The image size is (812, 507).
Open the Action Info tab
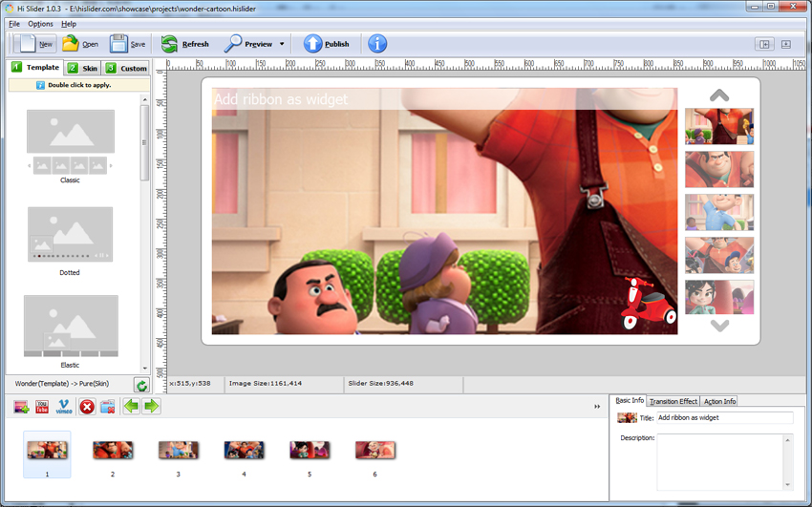[x=719, y=401]
